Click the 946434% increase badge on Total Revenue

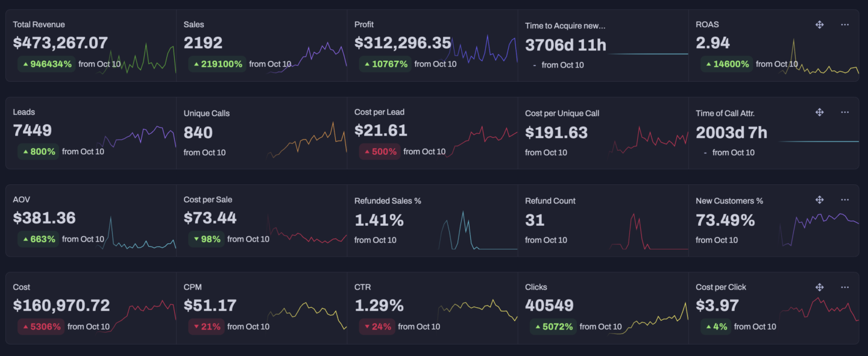46,64
